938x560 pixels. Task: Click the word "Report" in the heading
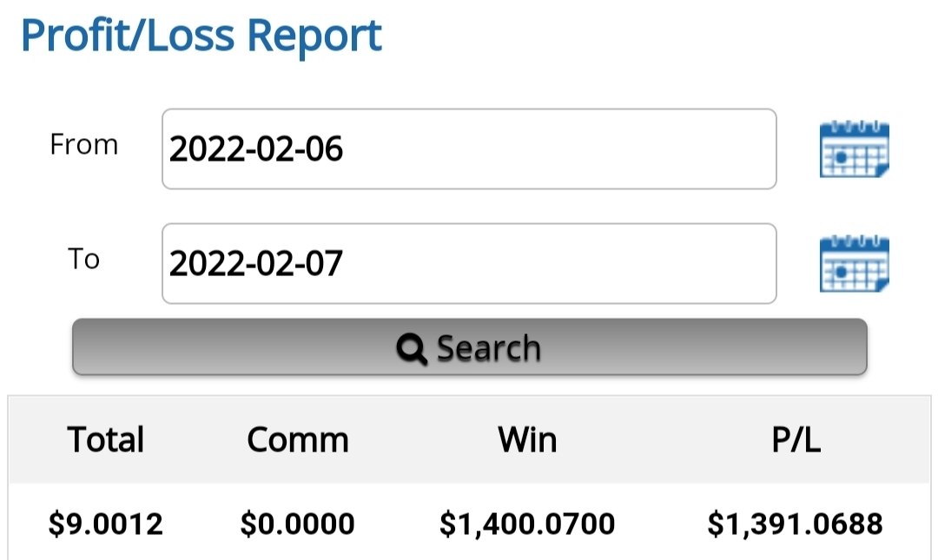pyautogui.click(x=314, y=36)
